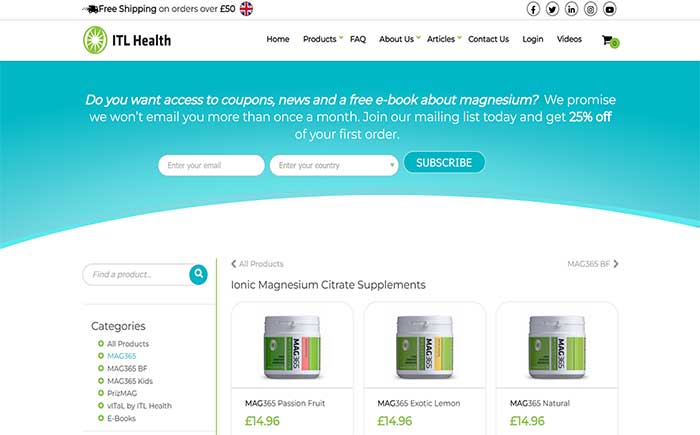This screenshot has height=435, width=700.
Task: Click the product search magnifier button
Action: (x=198, y=274)
